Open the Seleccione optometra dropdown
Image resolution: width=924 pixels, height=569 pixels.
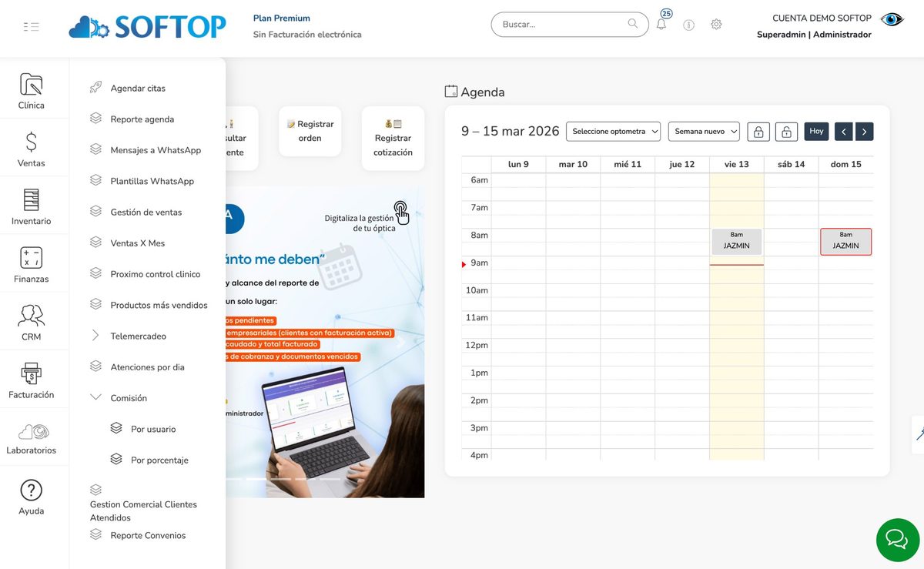tap(613, 131)
